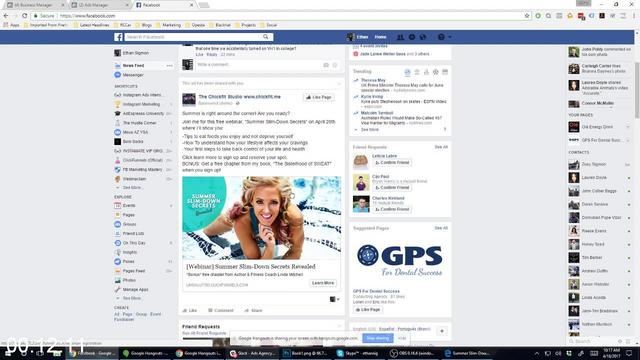The image size is (640, 360).
Task: Open Pages in Explore sidebar
Action: point(129,215)
